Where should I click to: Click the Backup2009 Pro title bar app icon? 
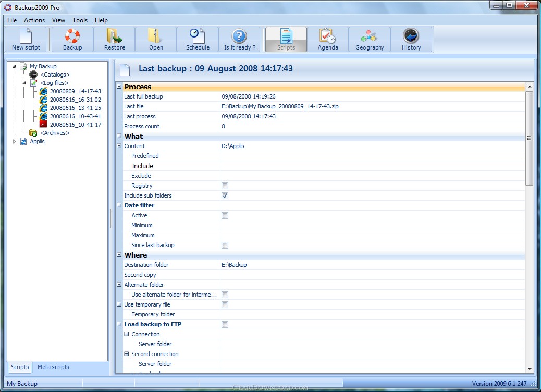click(8, 7)
